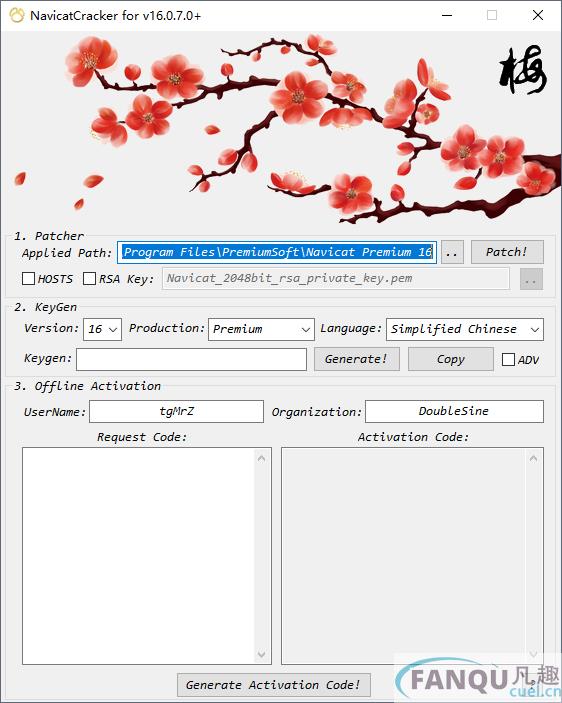Click Generate Activation Code! button
This screenshot has height=703, width=562.
pos(274,685)
